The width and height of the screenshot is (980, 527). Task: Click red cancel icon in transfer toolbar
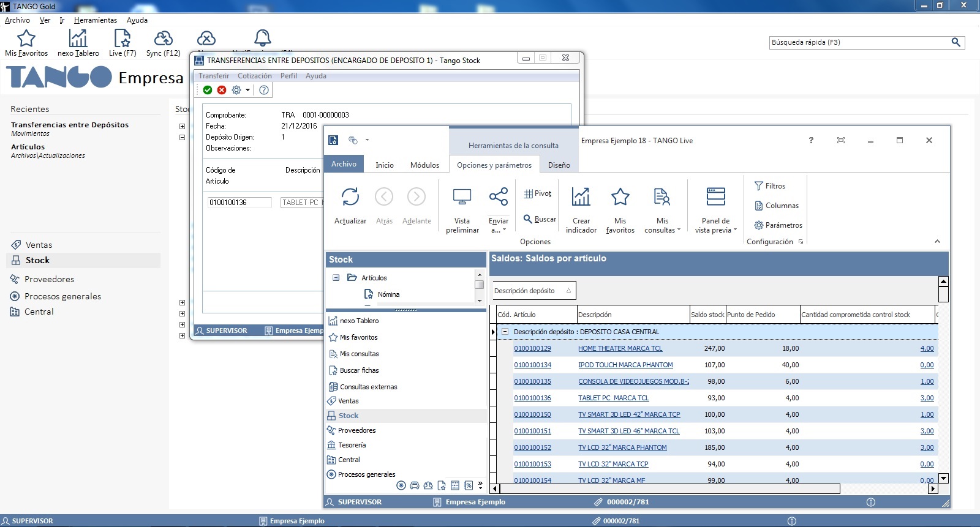click(222, 90)
